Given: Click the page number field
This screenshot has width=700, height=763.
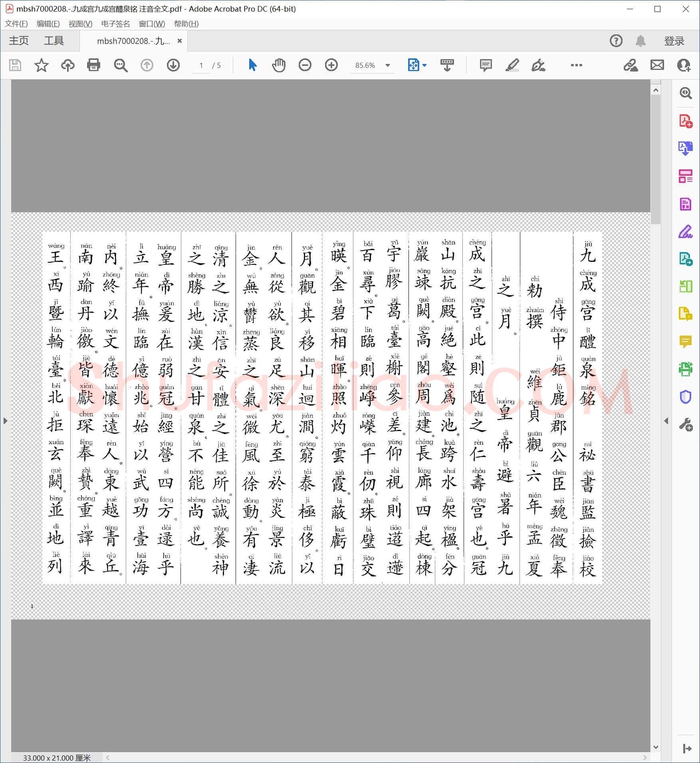Looking at the screenshot, I should pyautogui.click(x=201, y=66).
